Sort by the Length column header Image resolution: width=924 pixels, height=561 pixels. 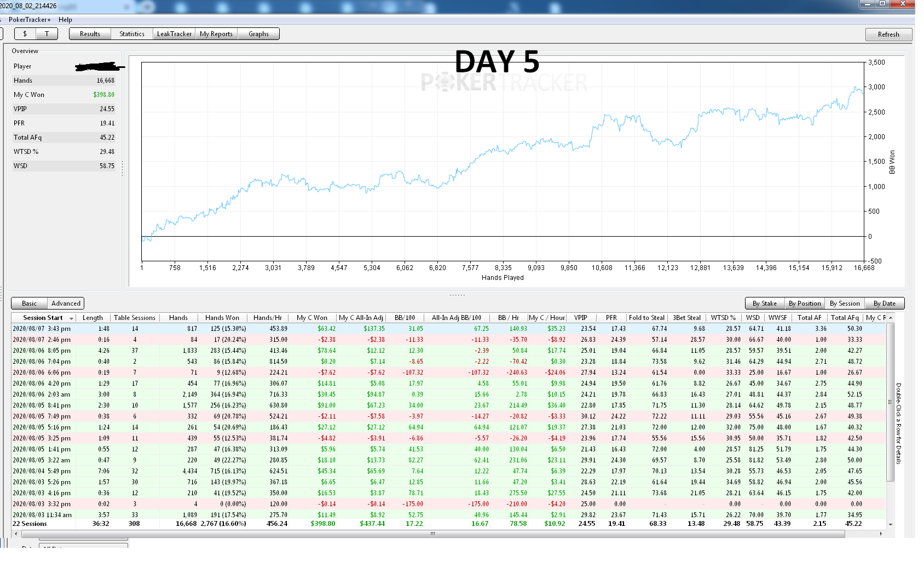click(x=93, y=318)
